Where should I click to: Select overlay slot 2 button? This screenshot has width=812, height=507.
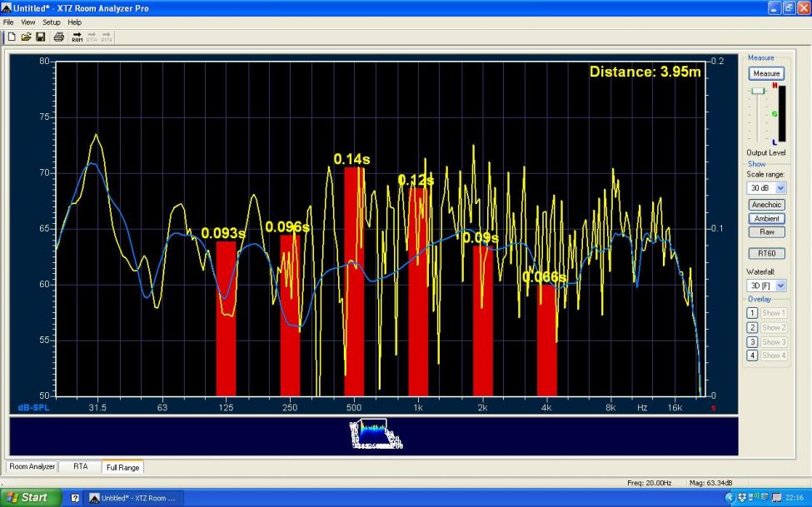[752, 327]
